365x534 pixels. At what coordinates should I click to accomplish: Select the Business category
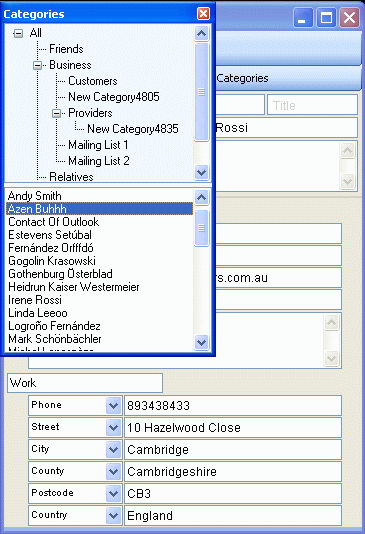[x=70, y=65]
